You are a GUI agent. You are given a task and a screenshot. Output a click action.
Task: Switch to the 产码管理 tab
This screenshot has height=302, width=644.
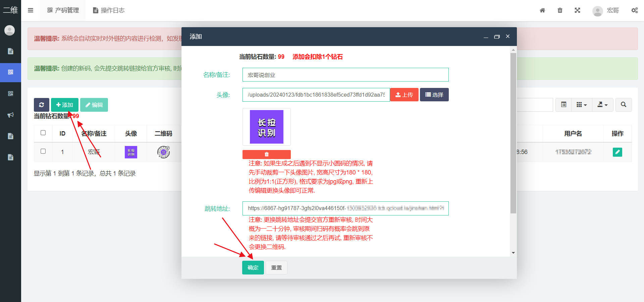(63, 10)
